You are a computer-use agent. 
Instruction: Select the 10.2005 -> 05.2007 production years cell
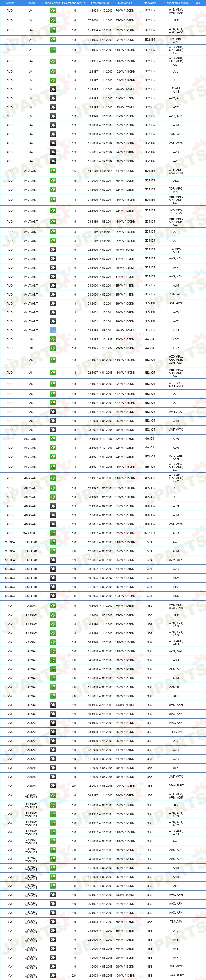click(x=100, y=578)
